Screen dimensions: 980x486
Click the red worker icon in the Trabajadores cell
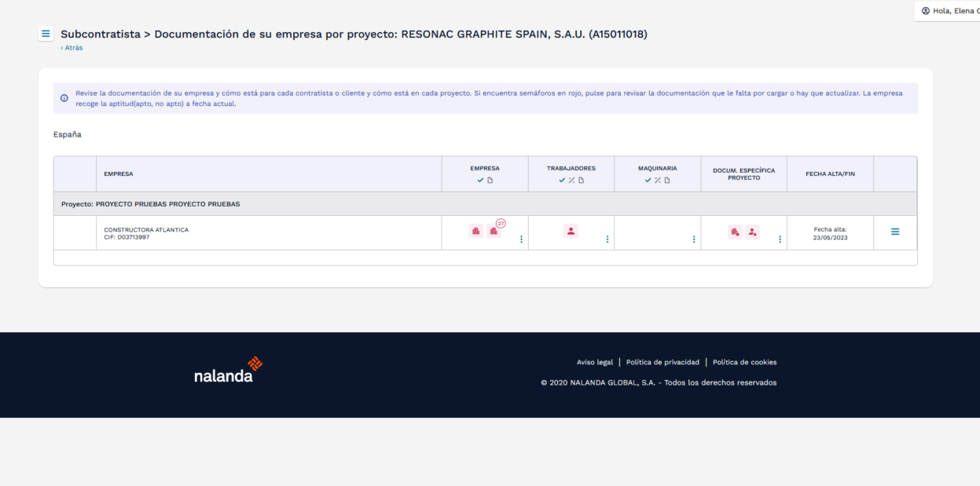[571, 231]
